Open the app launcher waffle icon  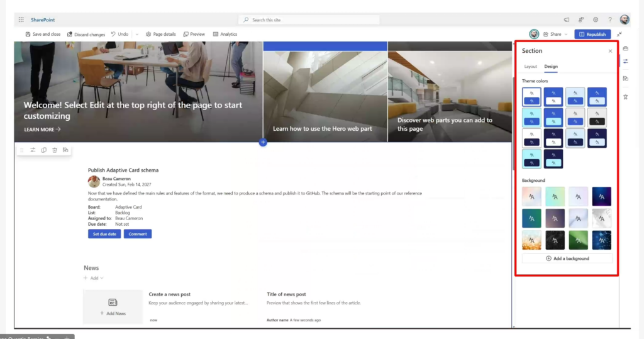tap(21, 20)
